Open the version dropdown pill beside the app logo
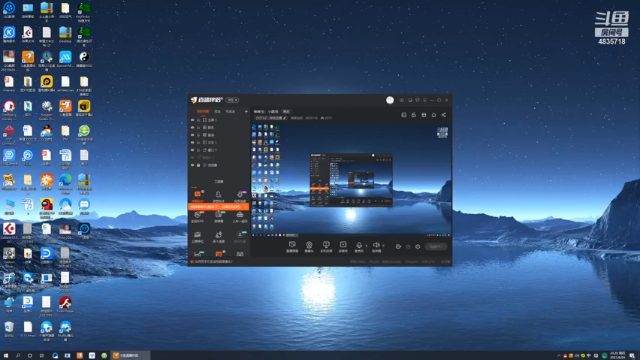Image resolution: width=640 pixels, height=360 pixels. point(232,100)
